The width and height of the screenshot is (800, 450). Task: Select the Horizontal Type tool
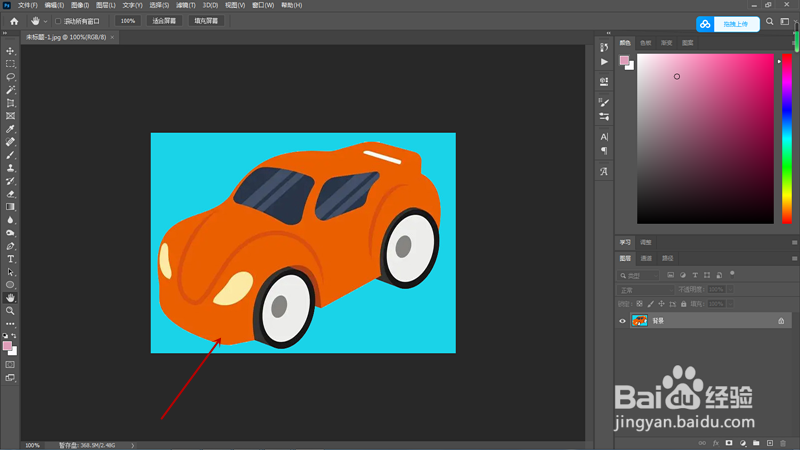pyautogui.click(x=10, y=259)
